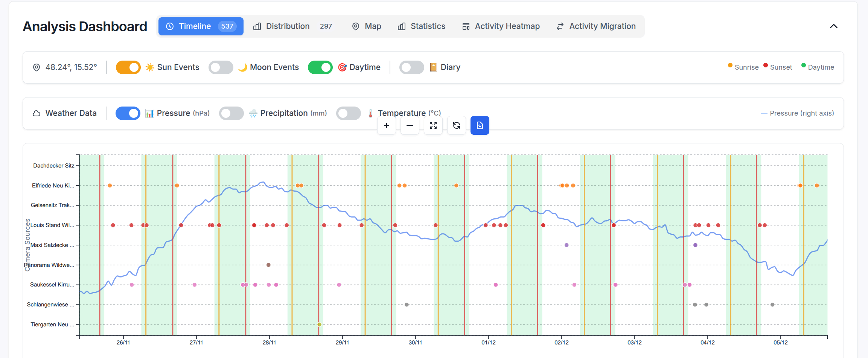The height and width of the screenshot is (358, 868).
Task: Expand chart to fullscreen view
Action: coord(433,125)
